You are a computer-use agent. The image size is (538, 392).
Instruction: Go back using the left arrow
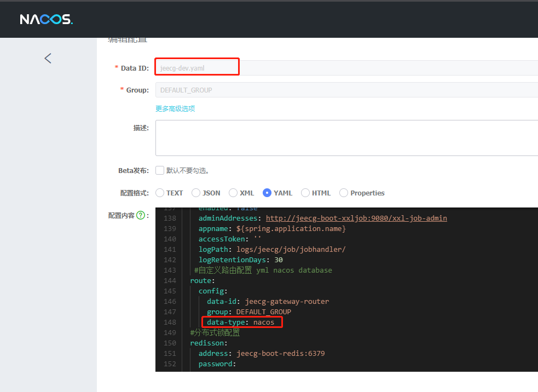[48, 59]
